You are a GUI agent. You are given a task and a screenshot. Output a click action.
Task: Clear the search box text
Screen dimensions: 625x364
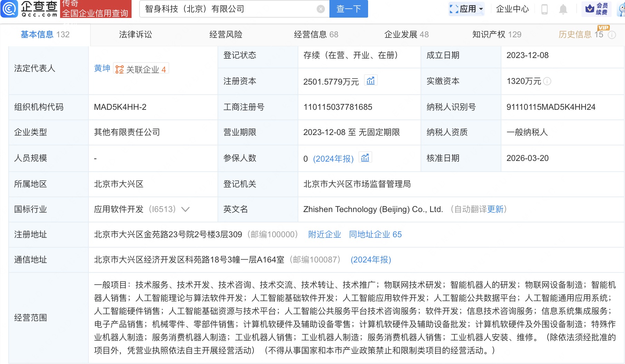pyautogui.click(x=320, y=9)
